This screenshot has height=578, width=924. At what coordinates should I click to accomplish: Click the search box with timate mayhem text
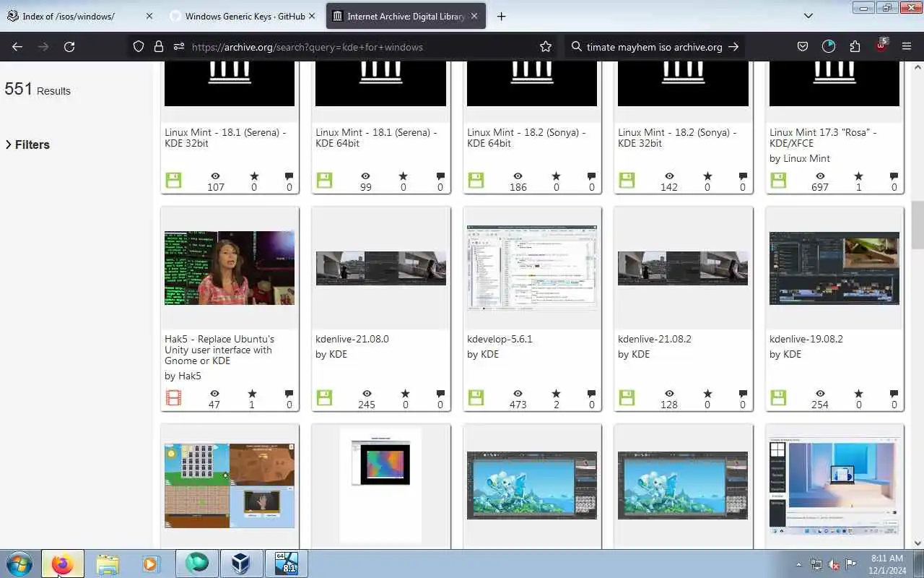point(654,46)
